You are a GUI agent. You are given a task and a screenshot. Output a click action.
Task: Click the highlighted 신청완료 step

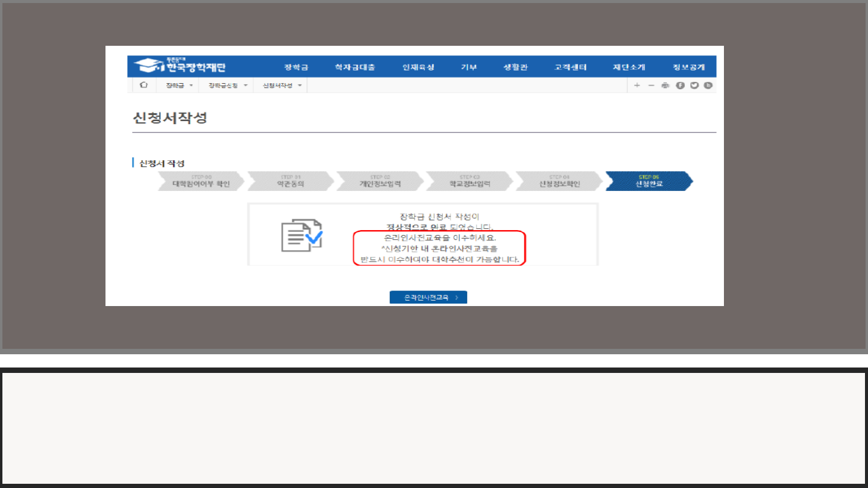pos(649,181)
